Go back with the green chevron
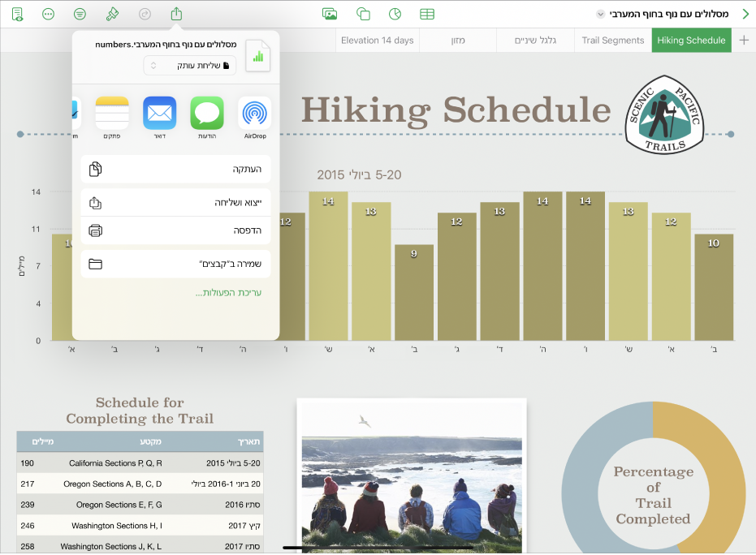756x555 pixels. [745, 14]
